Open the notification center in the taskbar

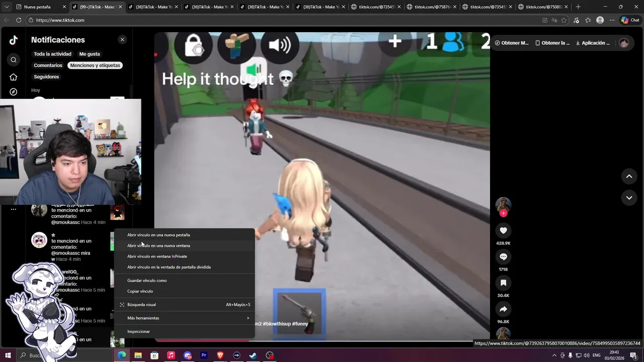point(633,355)
